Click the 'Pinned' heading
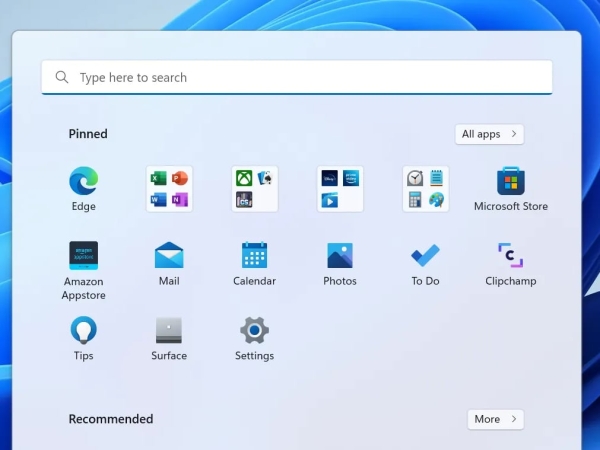 [88, 134]
